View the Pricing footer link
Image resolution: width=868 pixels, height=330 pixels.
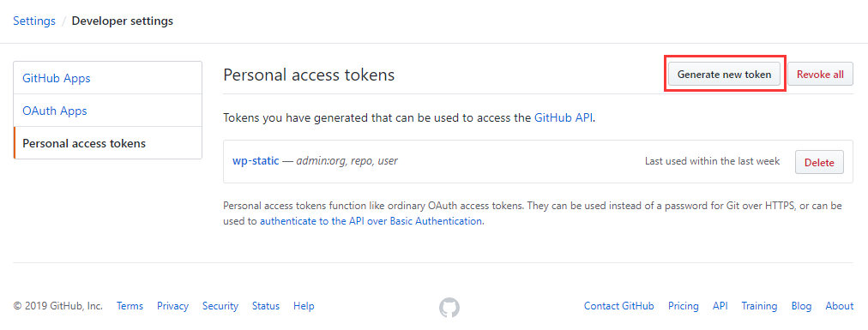tap(683, 306)
